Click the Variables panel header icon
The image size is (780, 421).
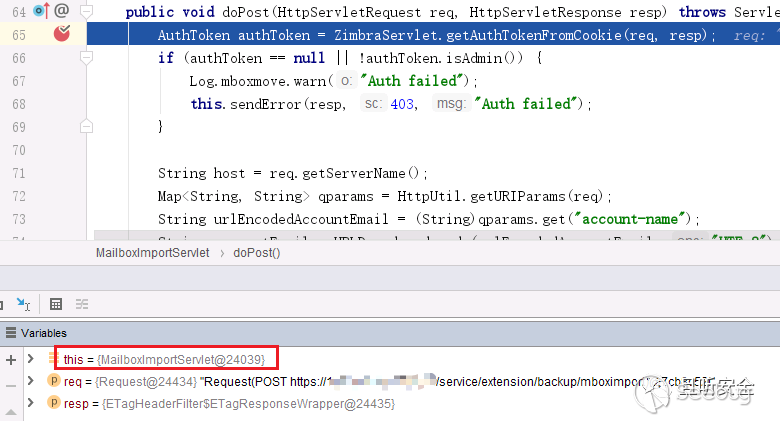(10, 333)
